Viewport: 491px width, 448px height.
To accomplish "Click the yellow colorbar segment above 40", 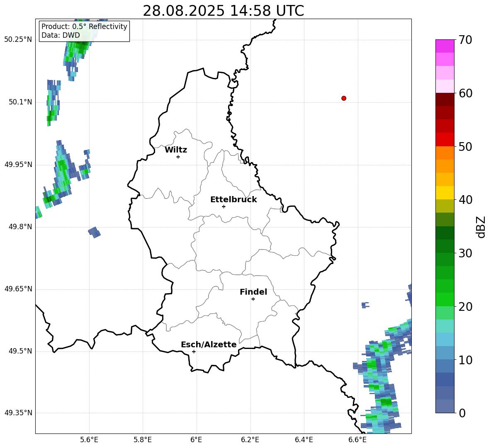I will (x=445, y=193).
